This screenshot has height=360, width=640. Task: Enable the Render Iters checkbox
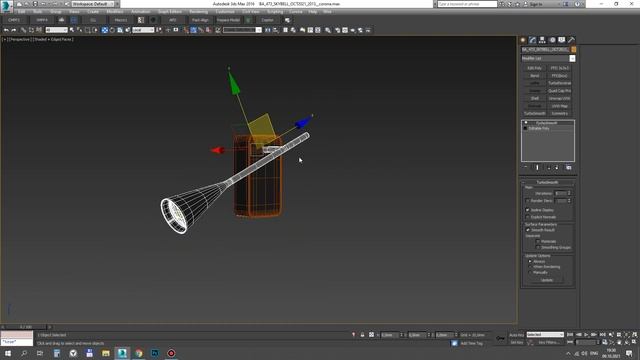point(528,201)
